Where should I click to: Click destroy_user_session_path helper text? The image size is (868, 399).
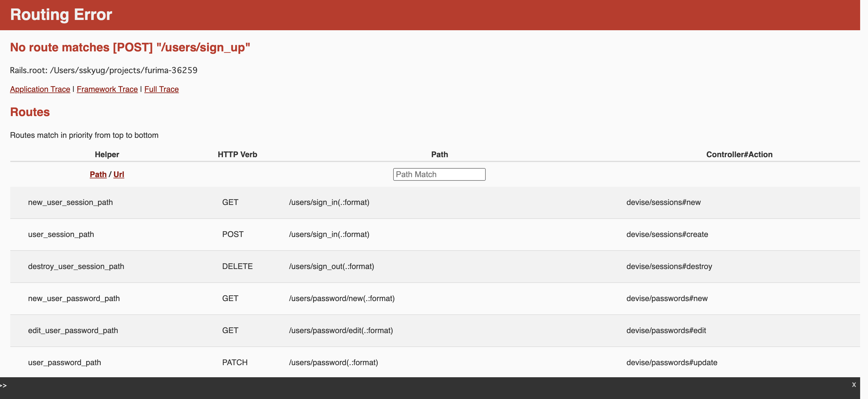click(76, 266)
